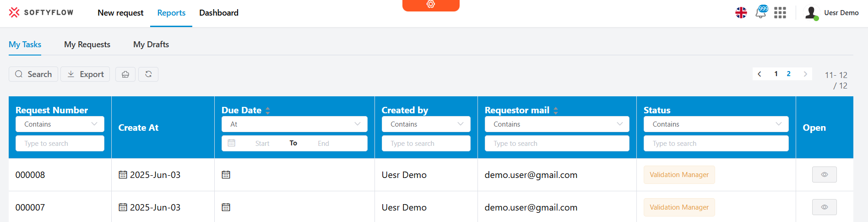Image resolution: width=868 pixels, height=222 pixels.
Task: Go to previous page arrow
Action: click(759, 74)
